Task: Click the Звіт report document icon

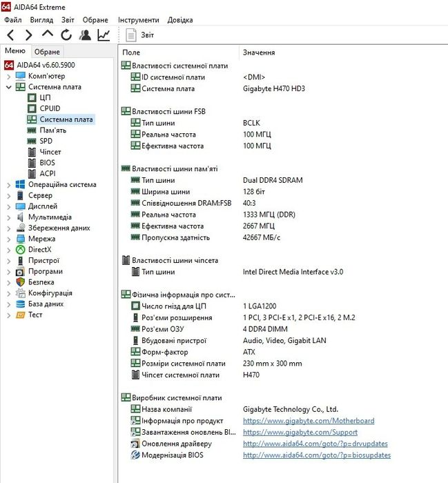Action: click(x=131, y=35)
